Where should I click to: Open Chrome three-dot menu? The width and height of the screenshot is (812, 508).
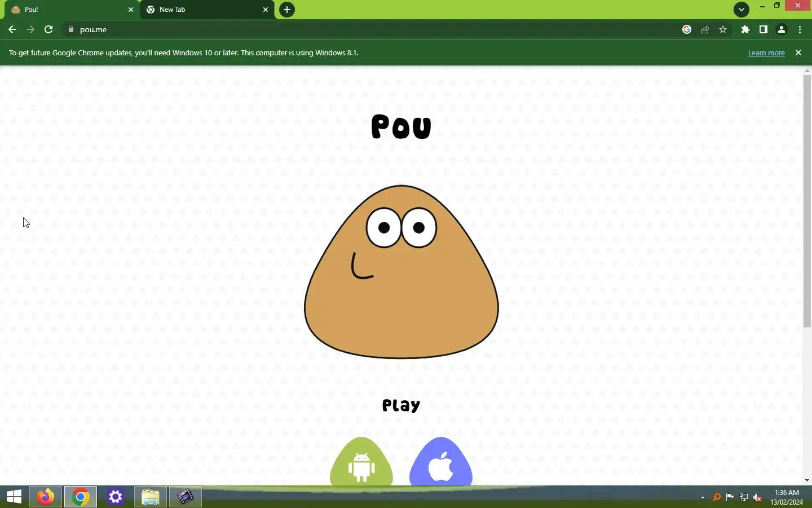tap(800, 29)
